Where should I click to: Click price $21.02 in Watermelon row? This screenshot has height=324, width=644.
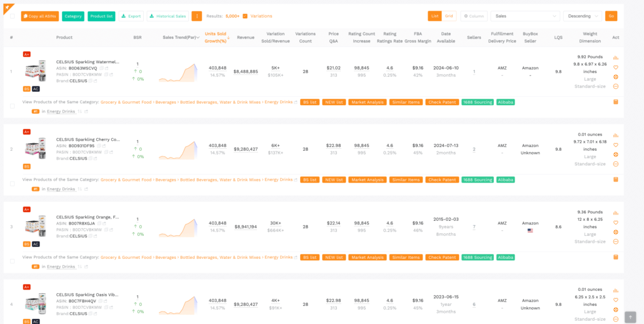pos(333,68)
